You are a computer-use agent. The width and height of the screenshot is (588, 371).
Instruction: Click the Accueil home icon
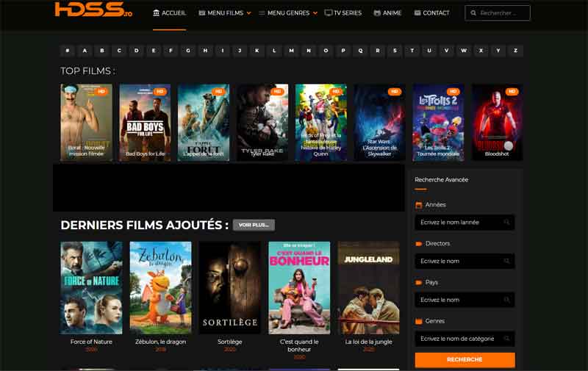click(x=156, y=12)
